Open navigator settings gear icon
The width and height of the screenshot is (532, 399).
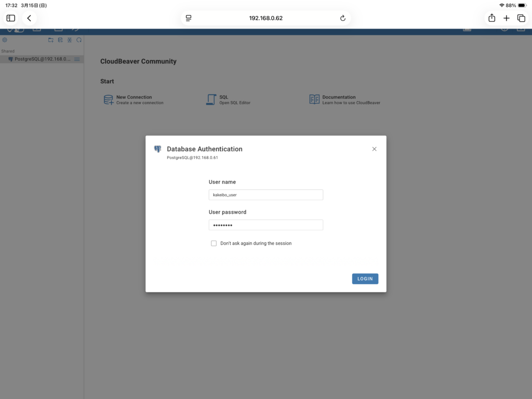[5, 40]
